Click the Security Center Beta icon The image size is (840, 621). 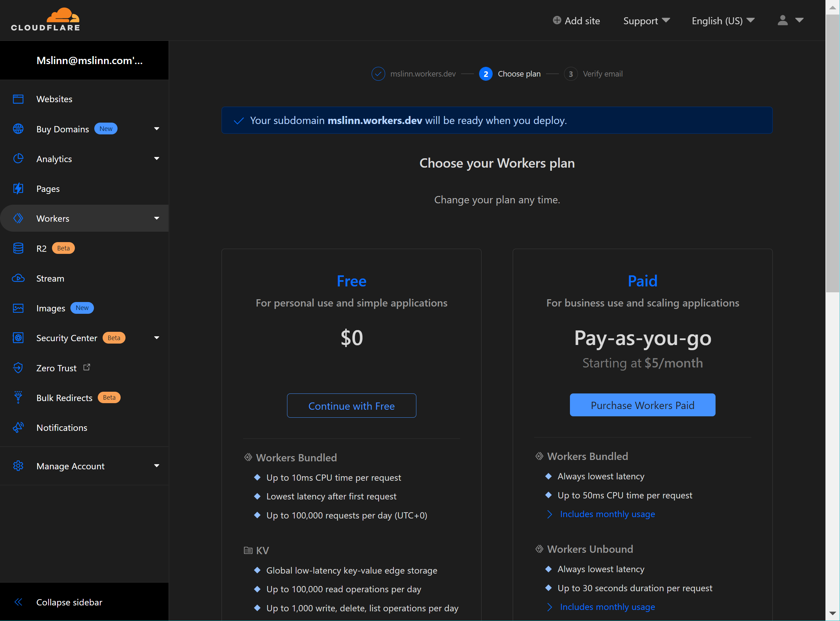coord(18,338)
